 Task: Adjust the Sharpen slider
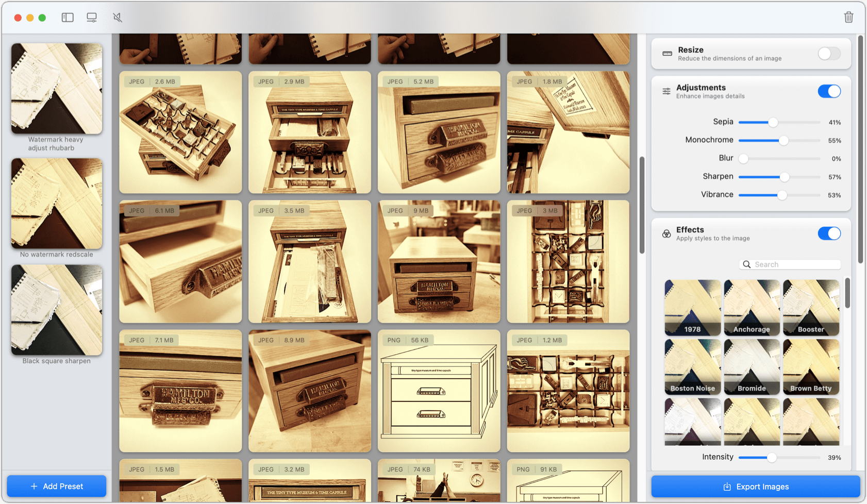coord(779,177)
